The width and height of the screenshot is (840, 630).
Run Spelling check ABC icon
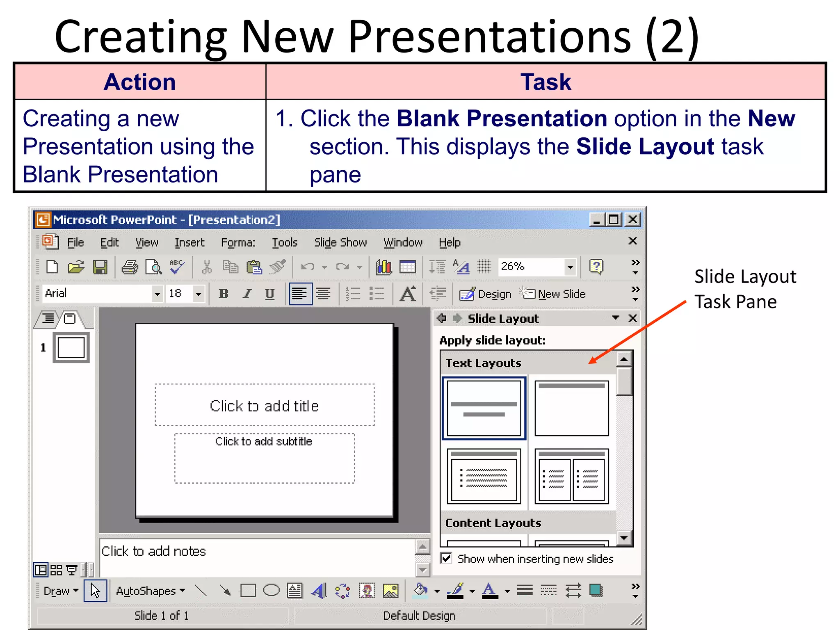coord(177,267)
